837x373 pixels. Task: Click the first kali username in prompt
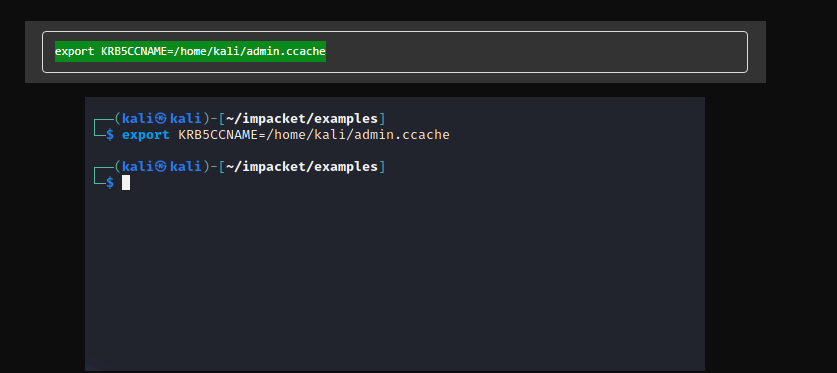(x=138, y=118)
